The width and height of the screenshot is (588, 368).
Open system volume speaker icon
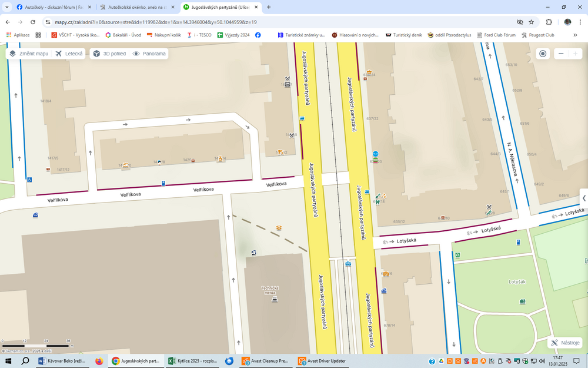(x=542, y=362)
